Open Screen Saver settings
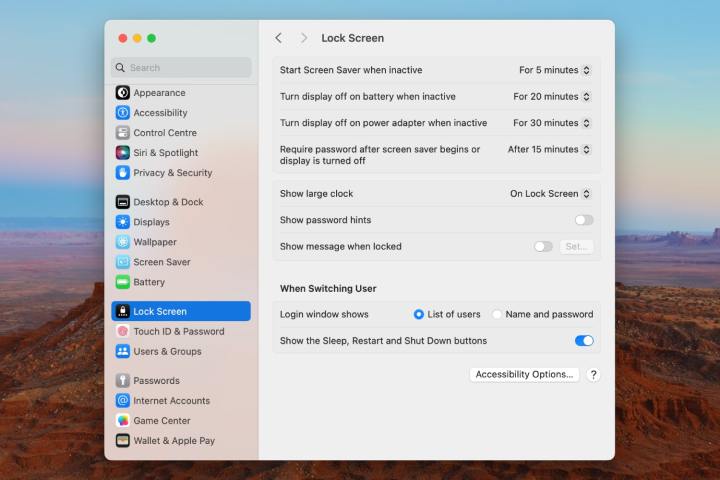The height and width of the screenshot is (480, 720). [181, 262]
